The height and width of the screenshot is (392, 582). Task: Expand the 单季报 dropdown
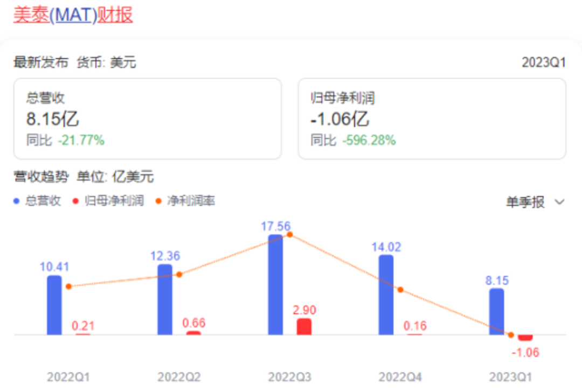[535, 202]
